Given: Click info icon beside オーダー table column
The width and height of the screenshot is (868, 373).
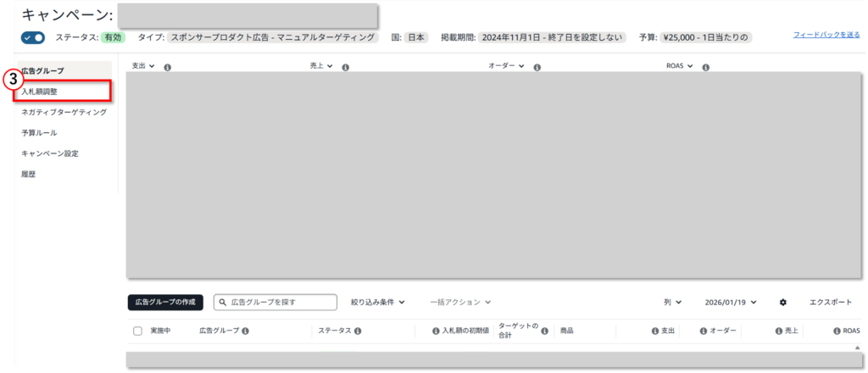Looking at the screenshot, I should pos(703,331).
